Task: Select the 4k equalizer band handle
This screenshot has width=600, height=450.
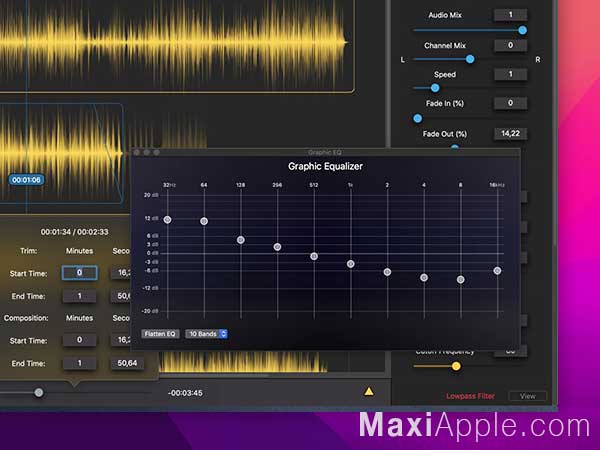Action: (424, 277)
